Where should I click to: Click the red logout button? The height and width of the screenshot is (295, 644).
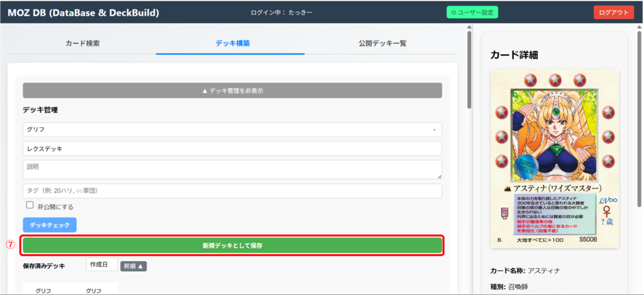[613, 12]
